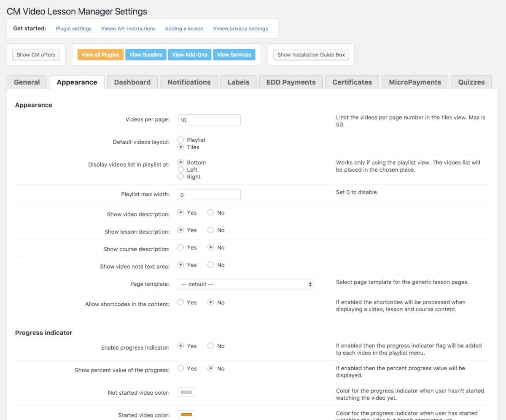Open the Vimeo API instructions link

tap(128, 29)
